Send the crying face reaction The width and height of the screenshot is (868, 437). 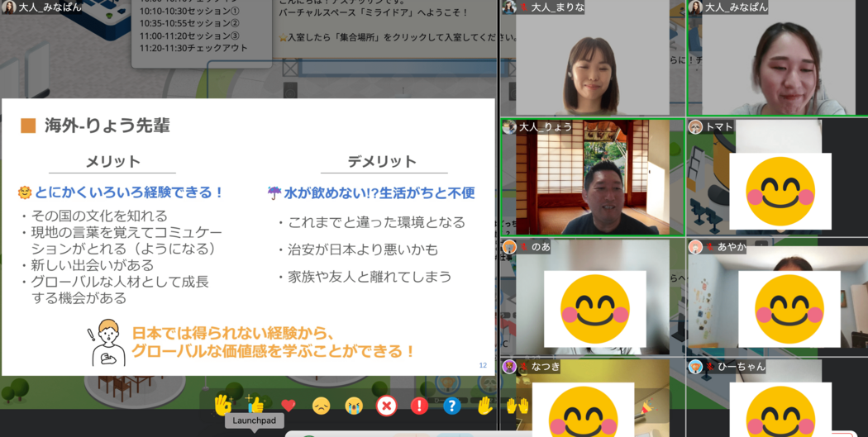[354, 406]
